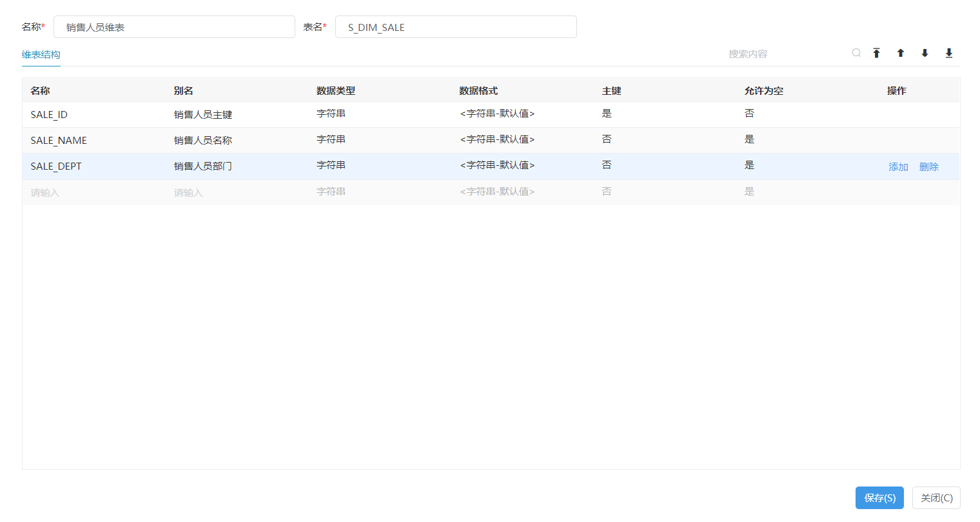Select the SALE_NAME name cell
This screenshot has width=980, height=522.
[59, 141]
